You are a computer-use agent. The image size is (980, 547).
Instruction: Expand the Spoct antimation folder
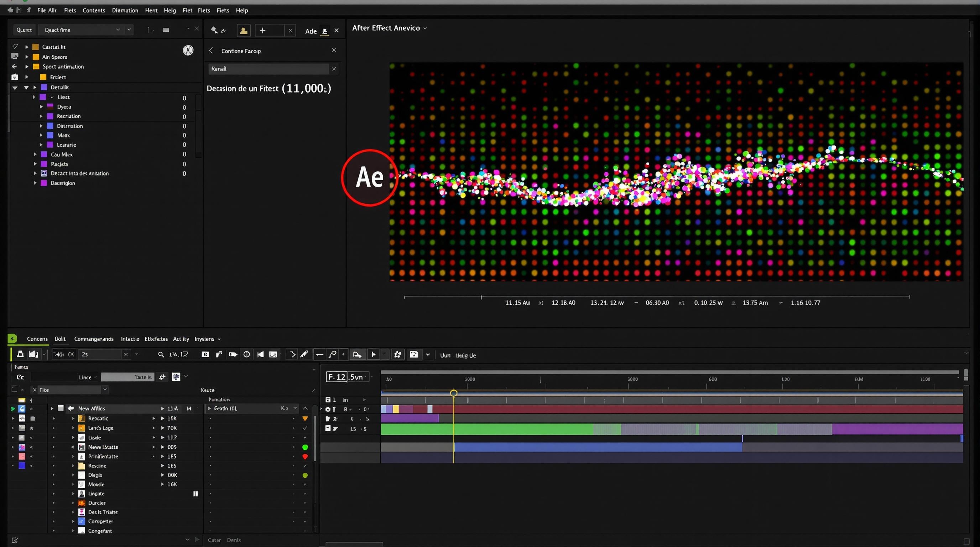(x=27, y=67)
